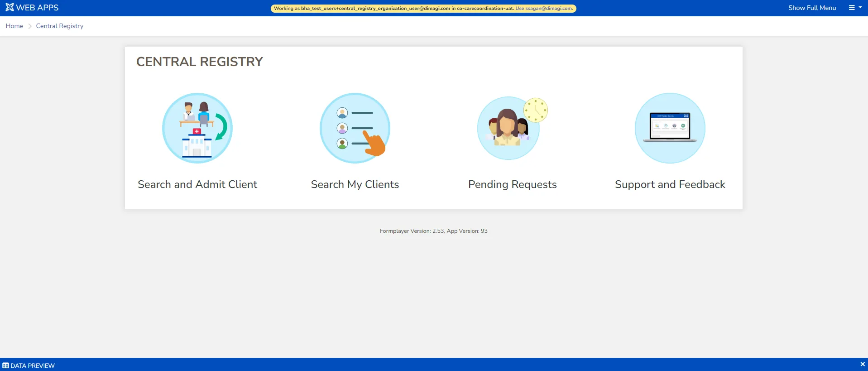Select the Pending Requests label
This screenshot has height=371, width=868.
pyautogui.click(x=513, y=184)
